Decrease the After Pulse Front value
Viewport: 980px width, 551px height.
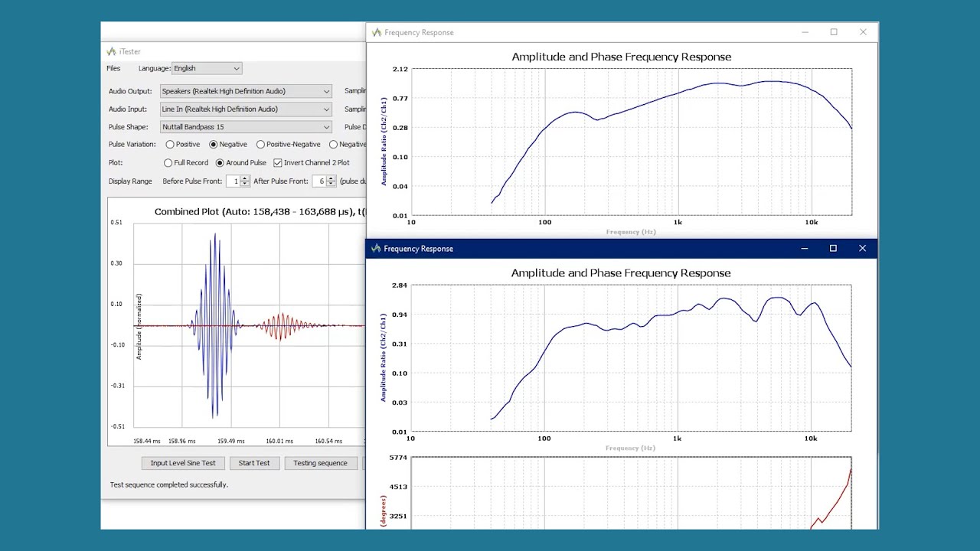332,184
